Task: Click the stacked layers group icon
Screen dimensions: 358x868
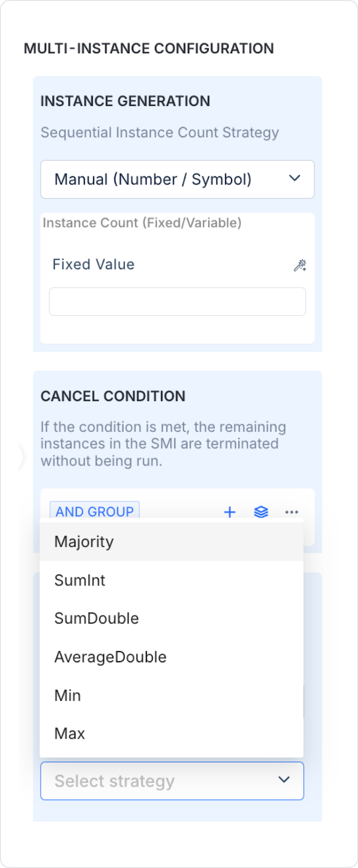Action: (261, 512)
